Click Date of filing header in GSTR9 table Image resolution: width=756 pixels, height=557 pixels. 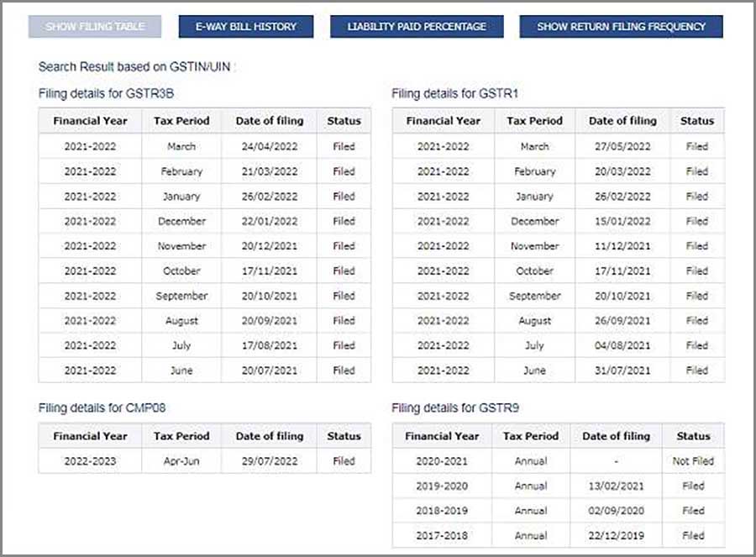point(617,436)
